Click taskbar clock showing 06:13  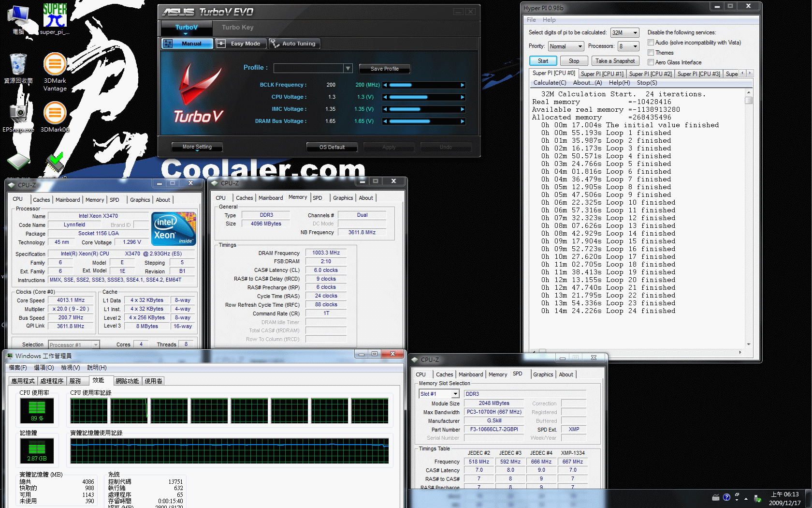(784, 498)
